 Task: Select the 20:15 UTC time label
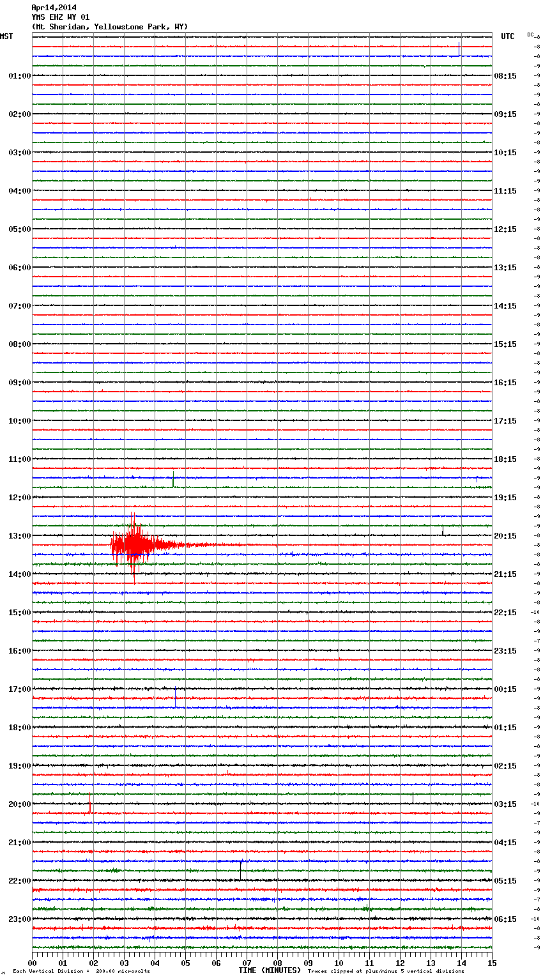point(505,536)
